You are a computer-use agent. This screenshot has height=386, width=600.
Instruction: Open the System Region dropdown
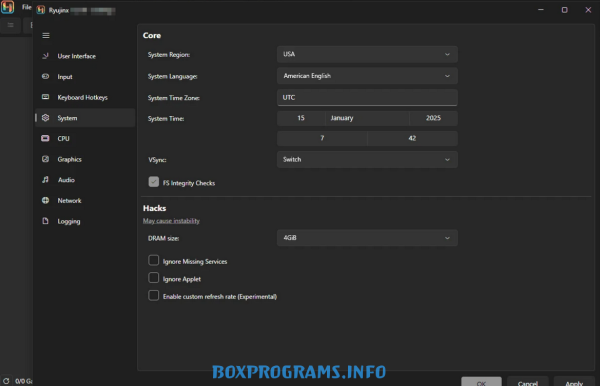(x=367, y=54)
